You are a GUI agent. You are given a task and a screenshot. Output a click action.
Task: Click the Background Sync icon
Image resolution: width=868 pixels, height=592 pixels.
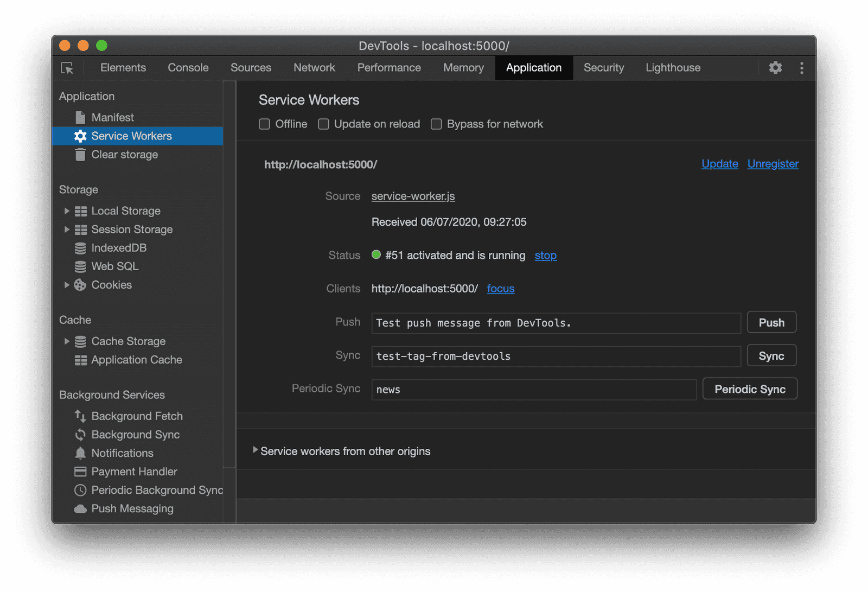(80, 435)
